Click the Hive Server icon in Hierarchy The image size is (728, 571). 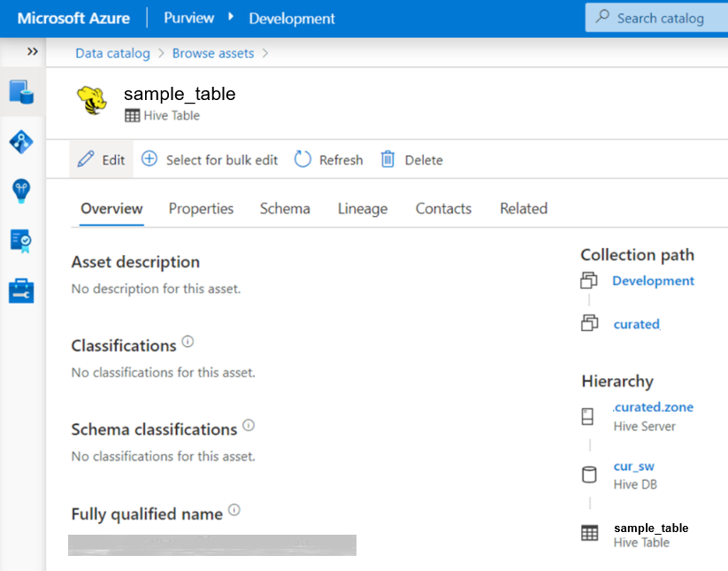pos(587,416)
